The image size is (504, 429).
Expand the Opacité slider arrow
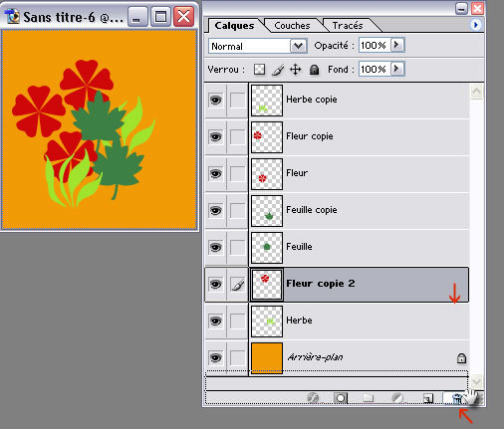pos(397,45)
